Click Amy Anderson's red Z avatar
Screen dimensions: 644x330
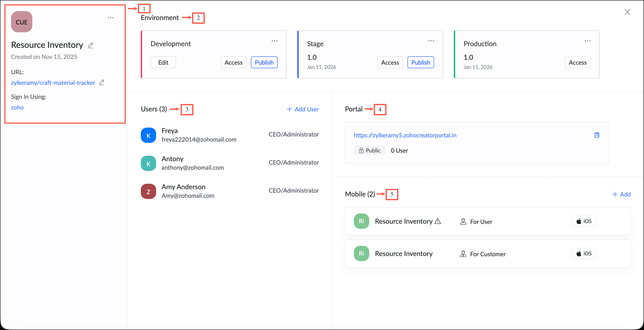(x=148, y=192)
